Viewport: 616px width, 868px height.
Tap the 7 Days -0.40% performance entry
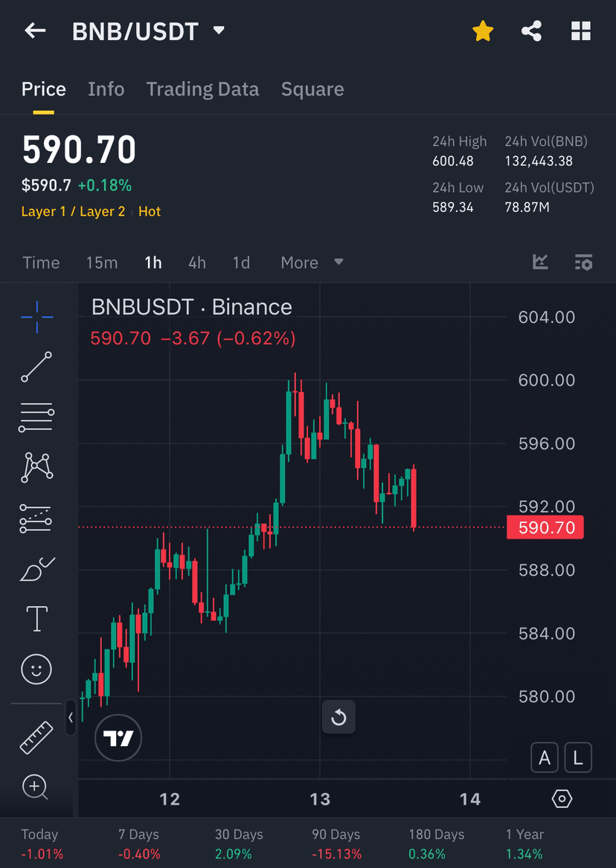pos(139,843)
